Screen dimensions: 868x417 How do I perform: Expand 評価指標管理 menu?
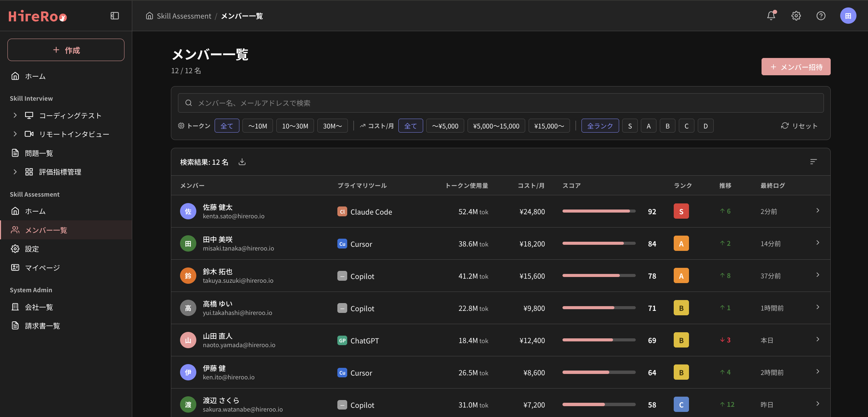click(x=15, y=172)
